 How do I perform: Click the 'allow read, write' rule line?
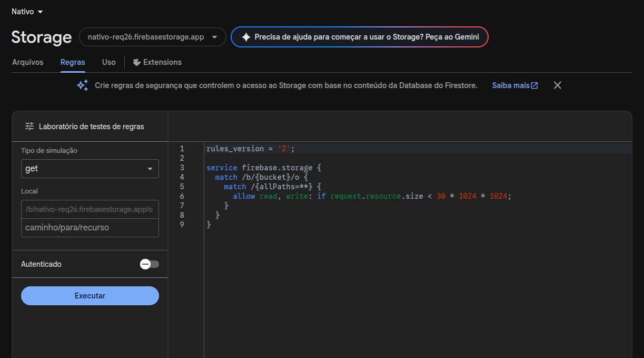(x=372, y=196)
